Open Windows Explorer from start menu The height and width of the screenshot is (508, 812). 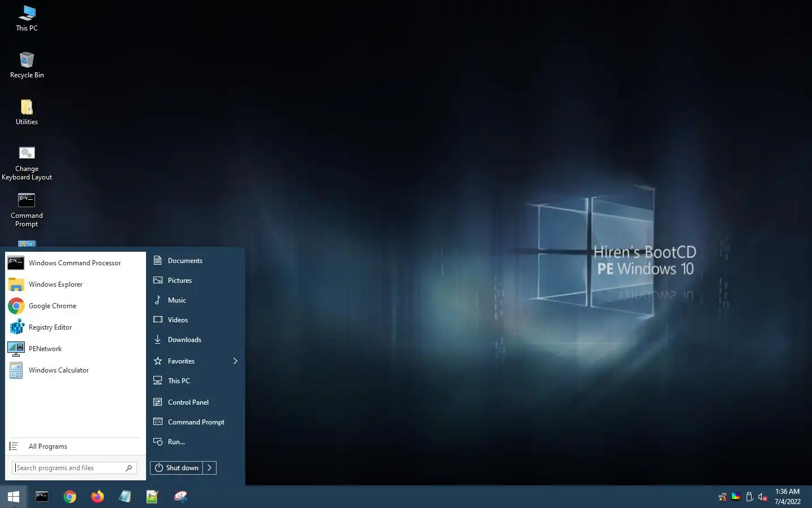(75, 284)
